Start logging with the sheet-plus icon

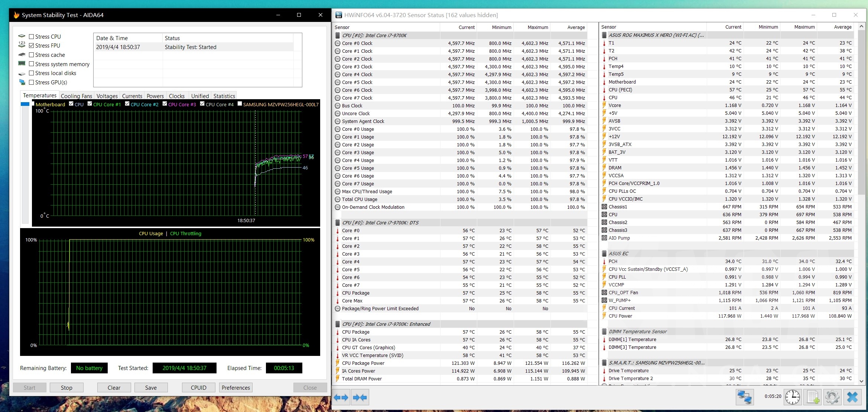tap(813, 397)
